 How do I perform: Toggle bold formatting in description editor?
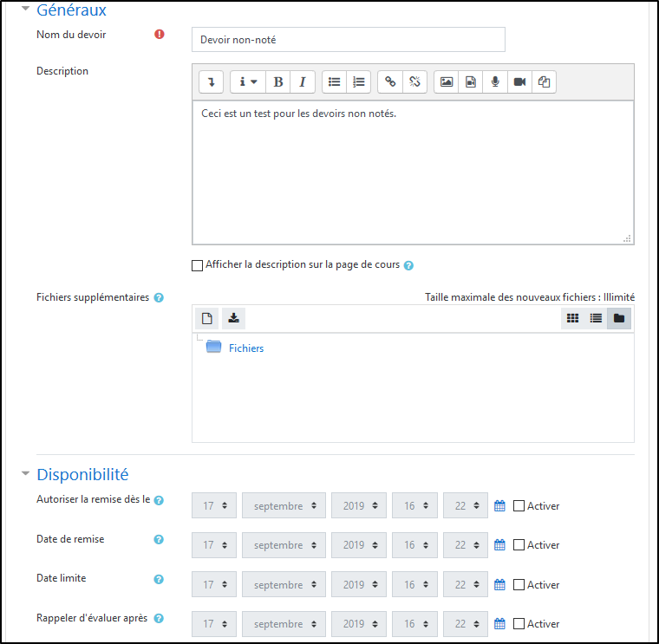pos(278,81)
